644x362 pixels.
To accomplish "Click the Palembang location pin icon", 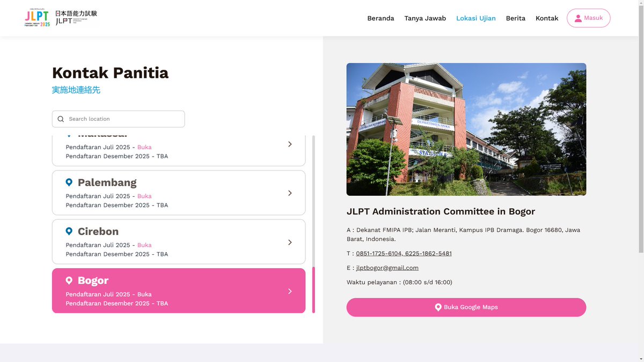I will (x=69, y=182).
